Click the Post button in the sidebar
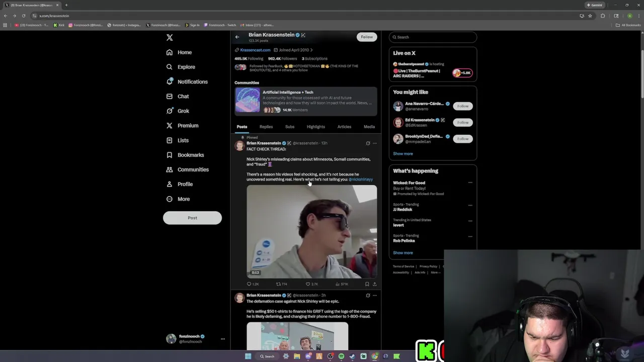Screen dimensions: 644x362 [x=192, y=218]
